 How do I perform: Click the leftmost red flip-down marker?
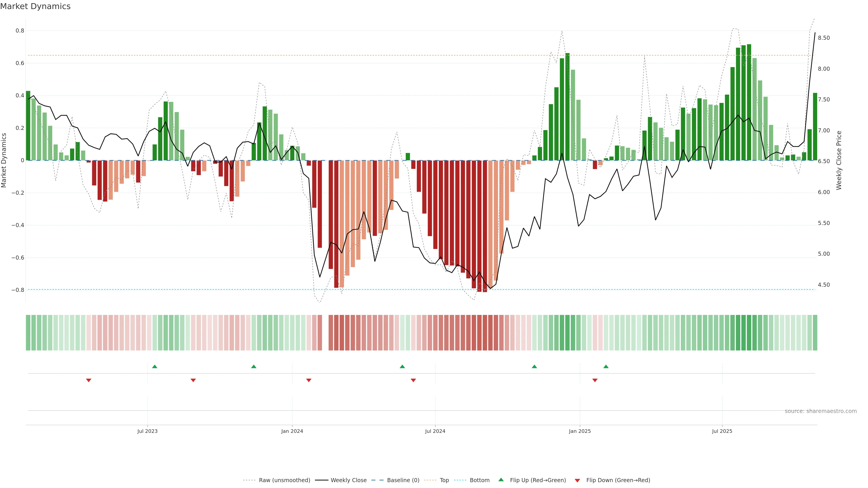pos(89,380)
